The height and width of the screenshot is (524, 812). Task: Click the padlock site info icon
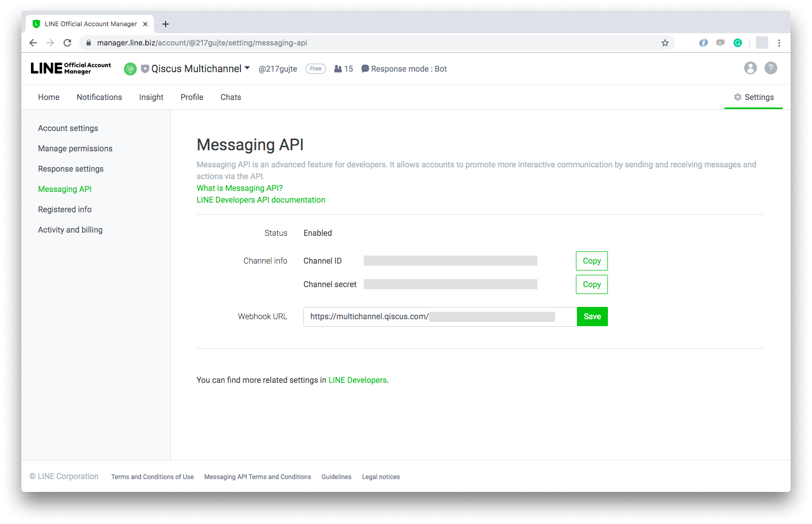pos(89,43)
